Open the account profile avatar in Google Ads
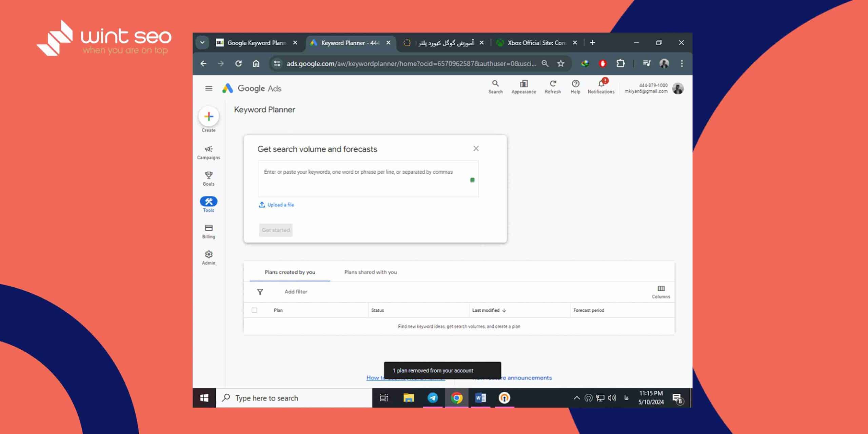The height and width of the screenshot is (434, 868). [678, 88]
